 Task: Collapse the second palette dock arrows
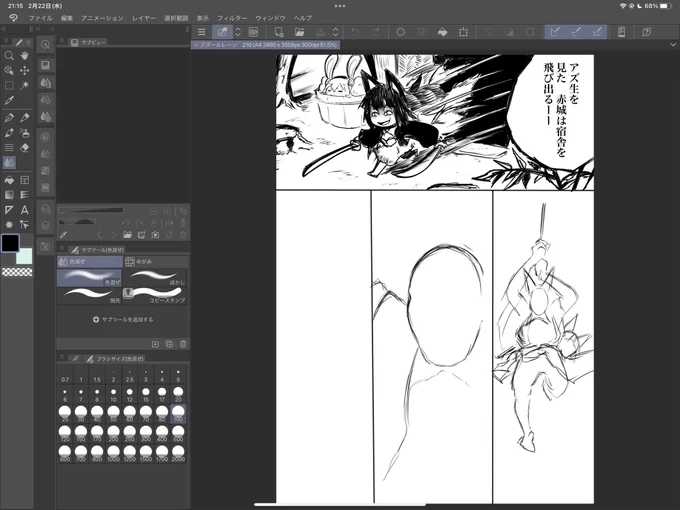[38, 29]
